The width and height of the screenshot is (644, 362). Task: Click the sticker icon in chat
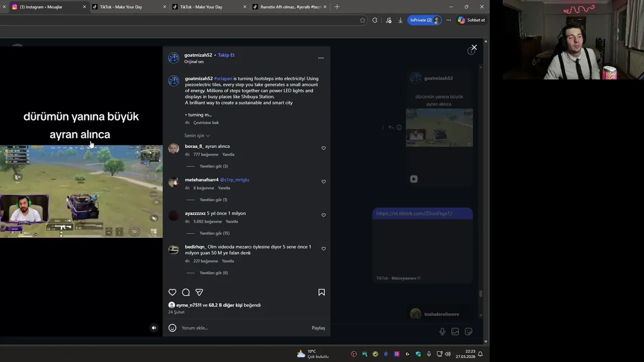pyautogui.click(x=468, y=331)
